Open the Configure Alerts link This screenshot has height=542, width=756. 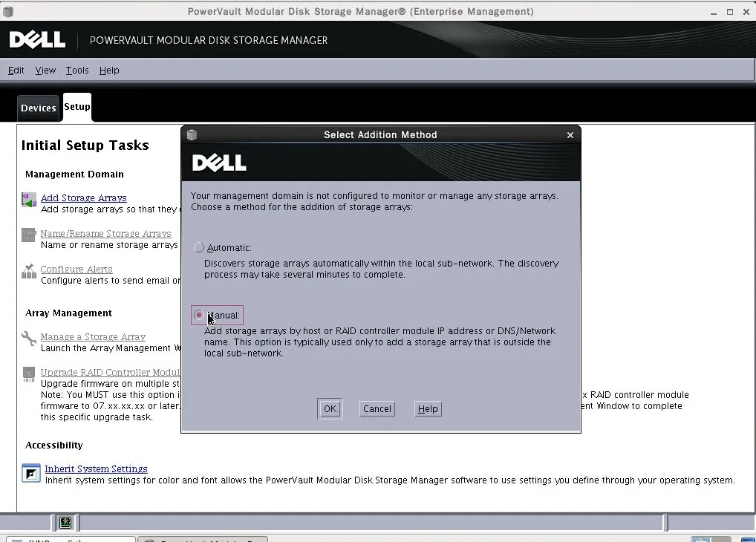pyautogui.click(x=76, y=269)
